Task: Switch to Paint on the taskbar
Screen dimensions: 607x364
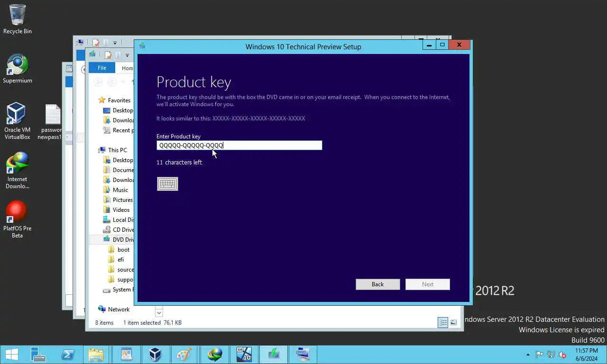Action: [184, 355]
